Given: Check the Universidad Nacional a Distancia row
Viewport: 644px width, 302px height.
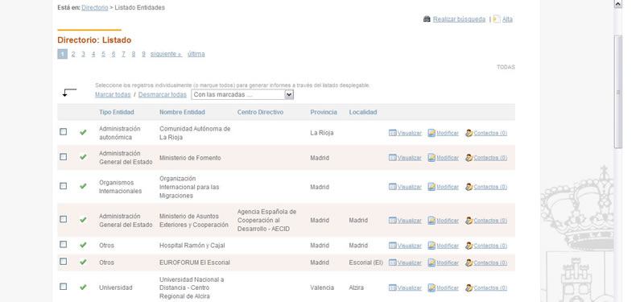Looking at the screenshot, I should point(64,287).
